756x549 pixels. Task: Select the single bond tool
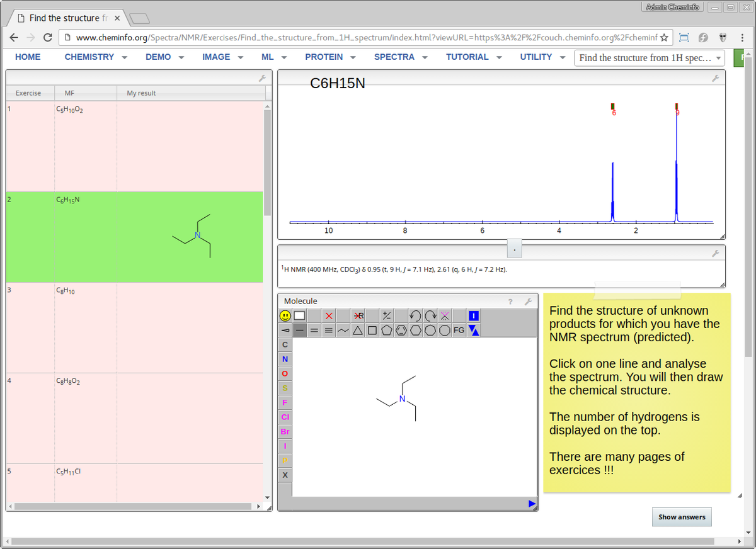click(x=300, y=330)
